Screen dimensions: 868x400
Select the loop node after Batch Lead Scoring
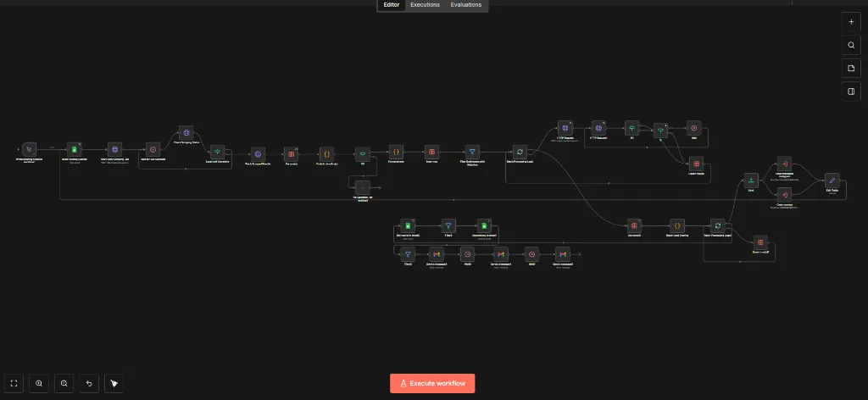coord(717,225)
